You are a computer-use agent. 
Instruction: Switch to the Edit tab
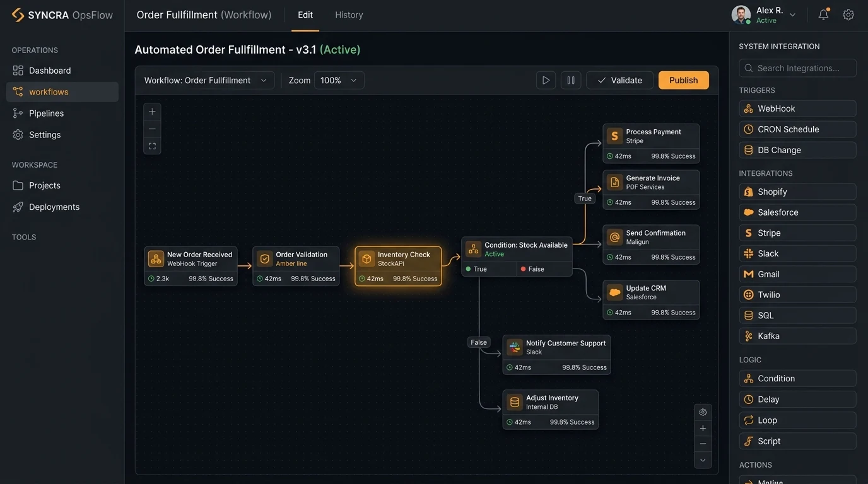(305, 14)
